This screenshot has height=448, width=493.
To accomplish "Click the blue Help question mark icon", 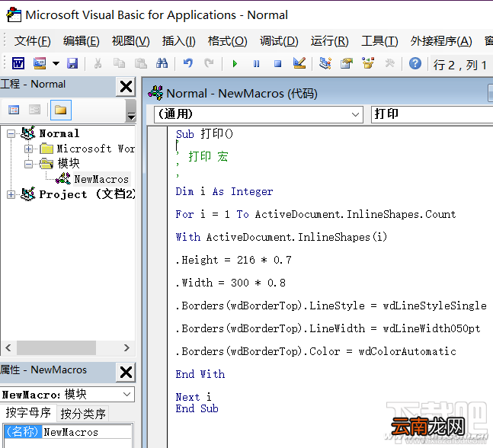I will click(415, 63).
